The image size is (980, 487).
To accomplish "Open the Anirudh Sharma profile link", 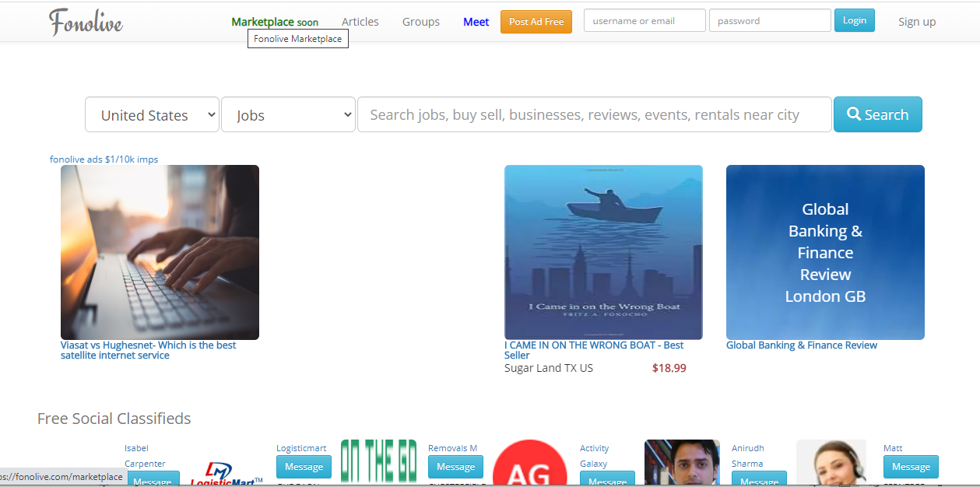I will [x=748, y=456].
